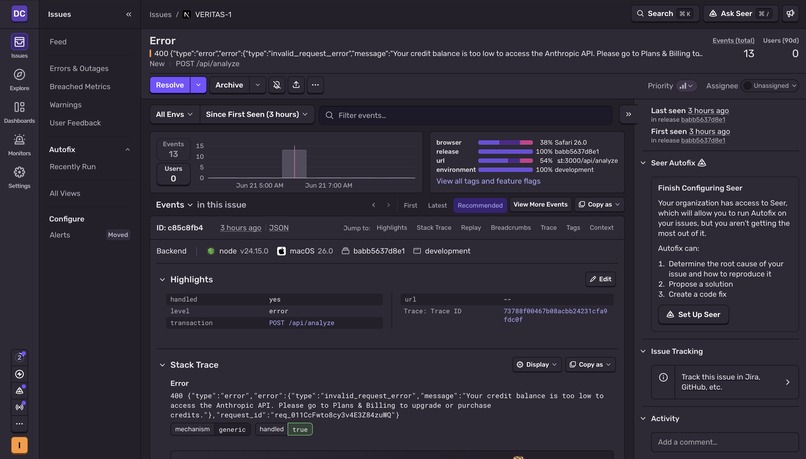
Task: Jump to Stack Trace section link
Action: (434, 228)
